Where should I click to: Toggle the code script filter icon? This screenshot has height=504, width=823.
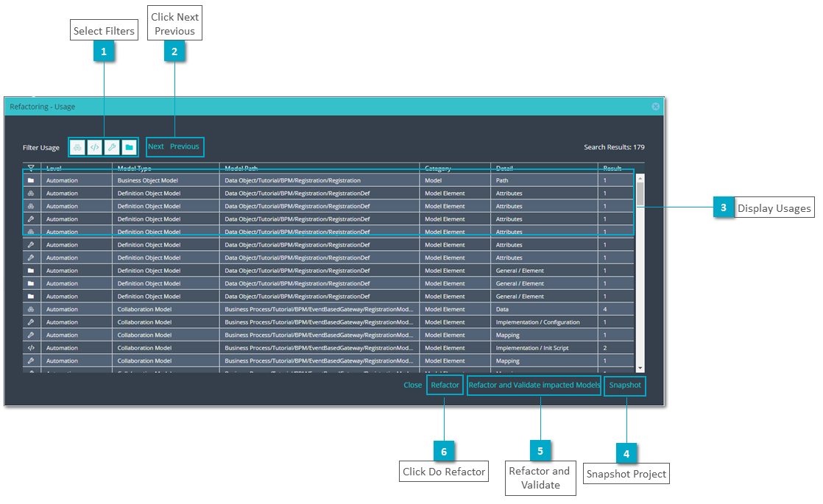(94, 147)
